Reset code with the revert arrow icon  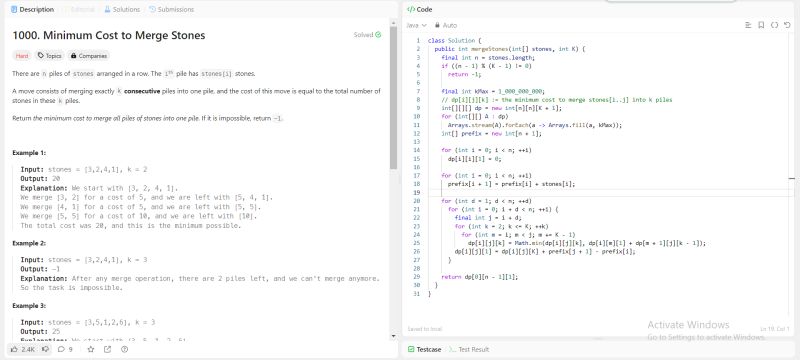[x=787, y=25]
